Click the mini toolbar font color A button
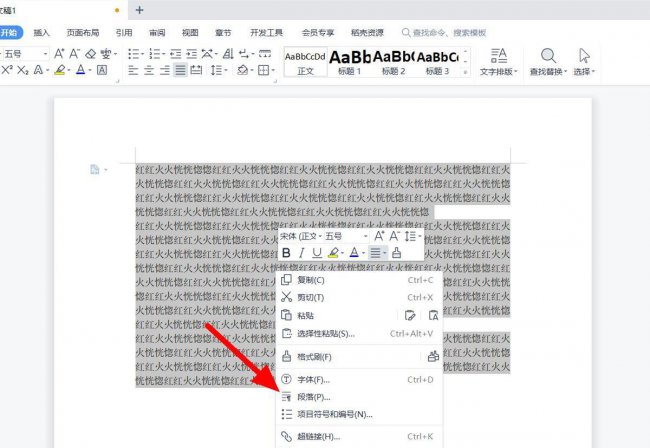650x448 pixels. click(x=354, y=252)
